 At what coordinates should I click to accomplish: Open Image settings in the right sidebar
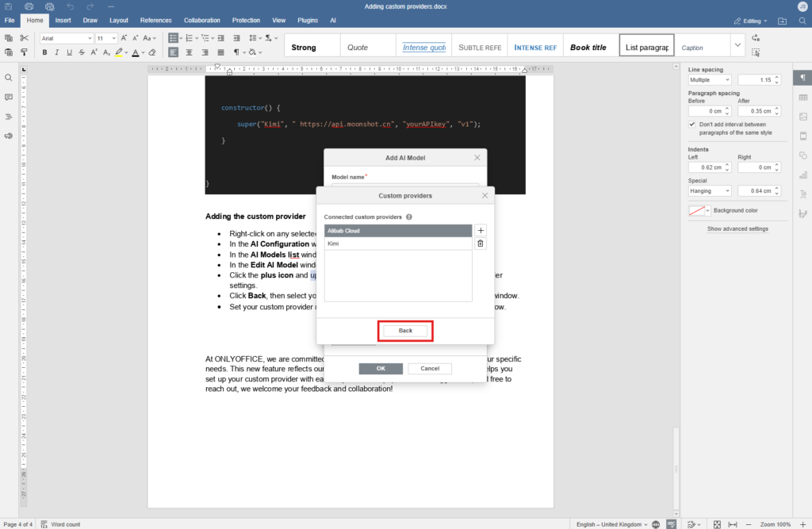(802, 117)
